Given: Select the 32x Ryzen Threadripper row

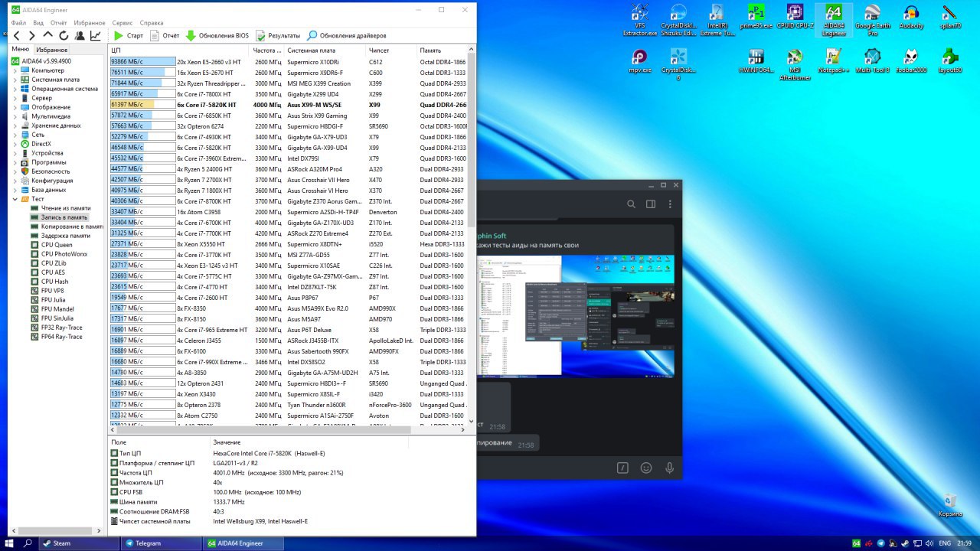Looking at the screenshot, I should click(x=288, y=83).
